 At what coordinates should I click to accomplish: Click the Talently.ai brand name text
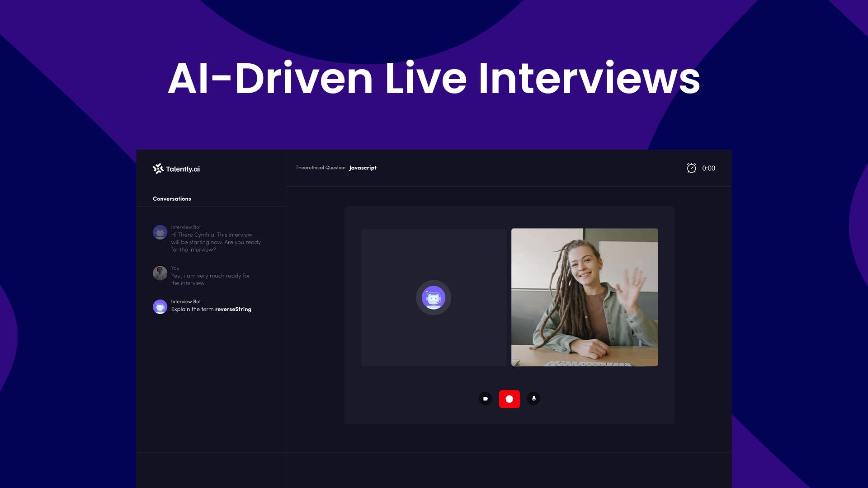click(183, 169)
